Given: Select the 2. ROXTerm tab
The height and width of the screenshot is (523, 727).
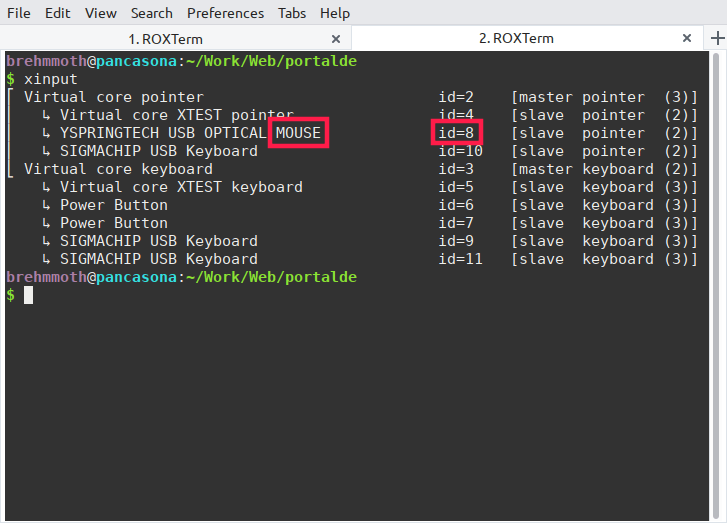Looking at the screenshot, I should coord(516,38).
